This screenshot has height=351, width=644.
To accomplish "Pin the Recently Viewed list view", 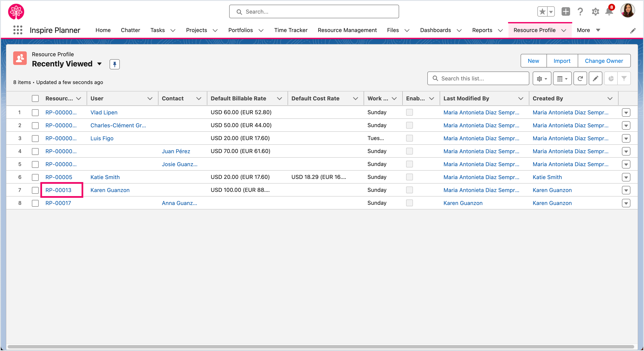I will point(114,64).
